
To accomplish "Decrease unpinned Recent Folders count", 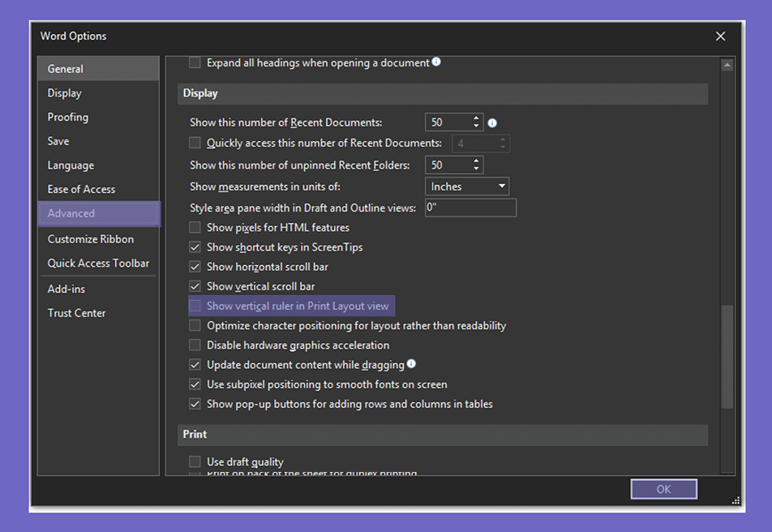I will tap(476, 169).
